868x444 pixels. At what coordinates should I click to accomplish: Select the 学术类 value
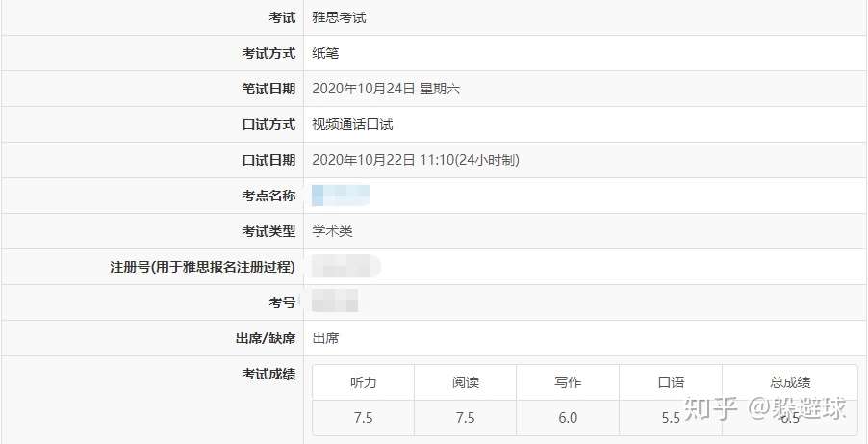pyautogui.click(x=332, y=231)
